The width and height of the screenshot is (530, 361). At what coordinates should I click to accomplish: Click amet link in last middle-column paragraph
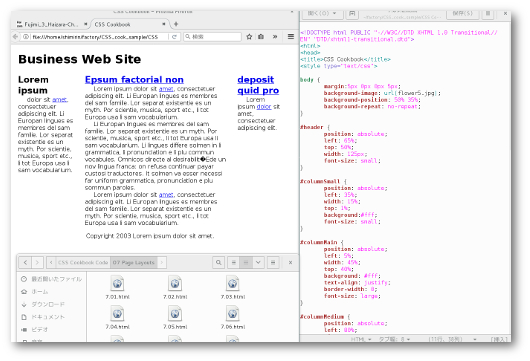click(166, 195)
